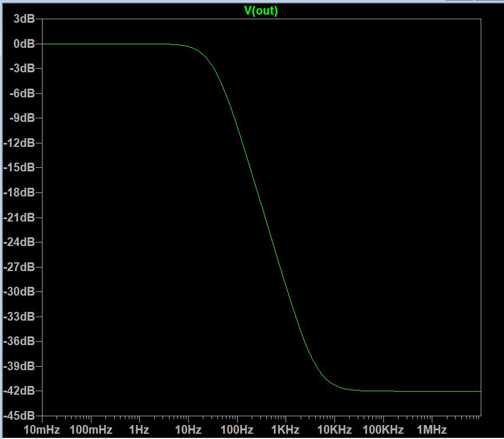Select the 100KHz frequency label
504x439 pixels.
pyautogui.click(x=383, y=430)
